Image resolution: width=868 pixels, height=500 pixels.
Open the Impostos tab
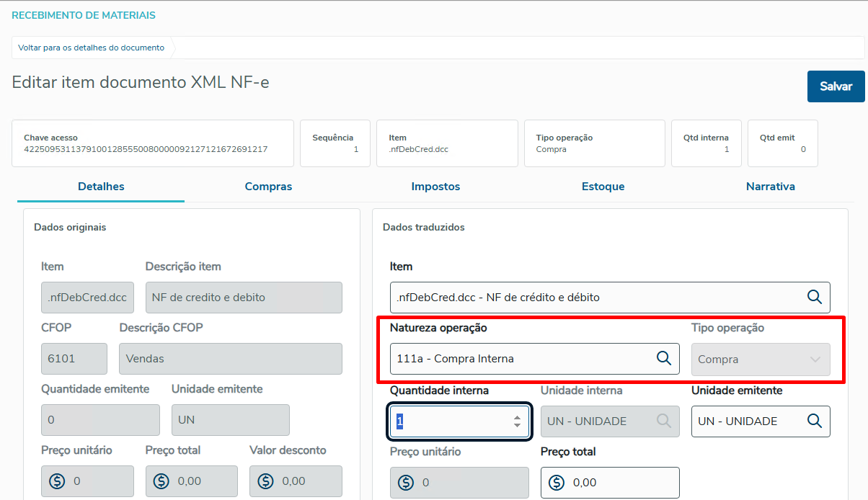[435, 187]
